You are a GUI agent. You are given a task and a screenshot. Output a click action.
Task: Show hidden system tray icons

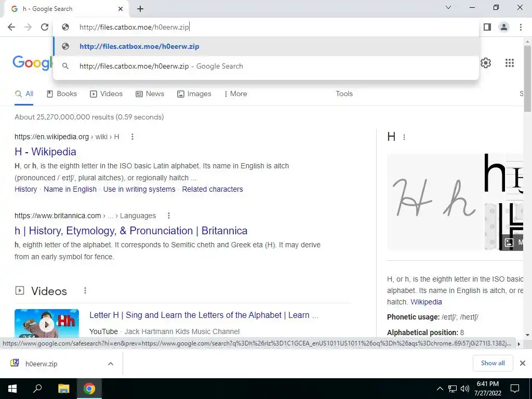point(440,389)
